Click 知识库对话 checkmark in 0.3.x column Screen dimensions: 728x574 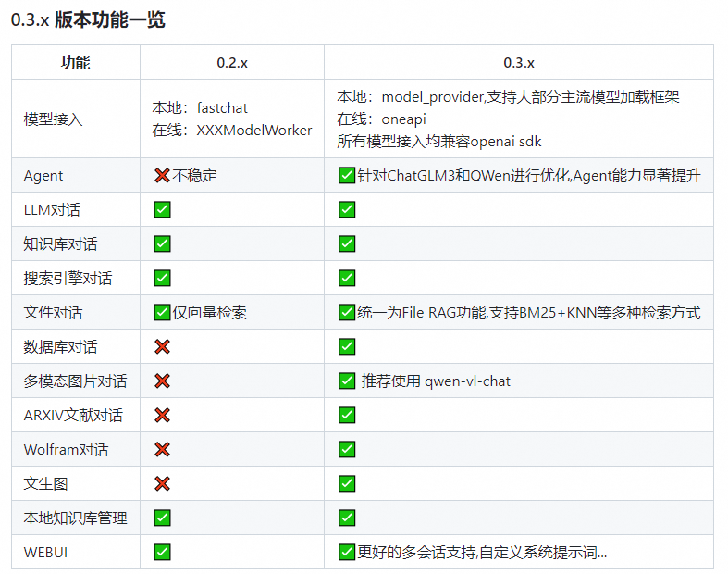[347, 243]
